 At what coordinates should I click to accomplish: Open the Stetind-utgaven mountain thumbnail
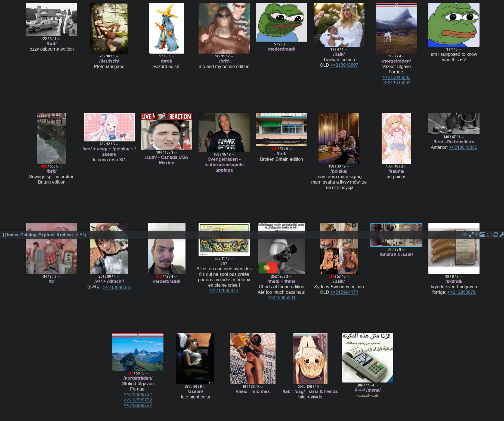[138, 352]
